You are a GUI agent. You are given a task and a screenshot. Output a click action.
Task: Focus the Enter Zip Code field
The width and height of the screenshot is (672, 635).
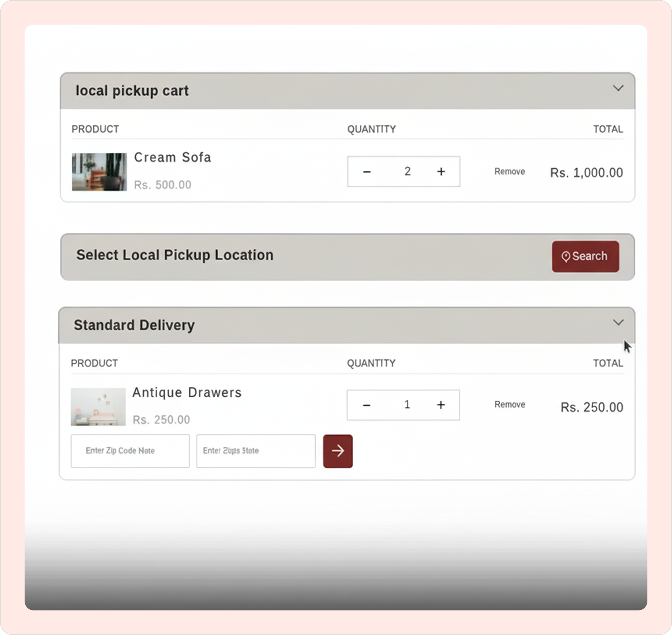coord(130,451)
